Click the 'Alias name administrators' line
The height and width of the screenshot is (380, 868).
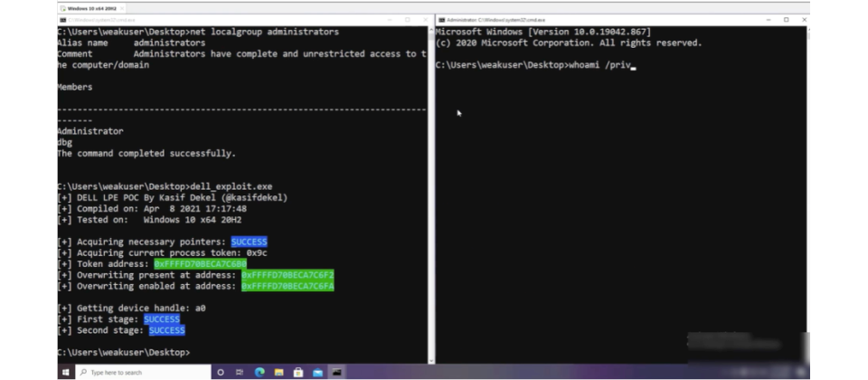coord(131,43)
